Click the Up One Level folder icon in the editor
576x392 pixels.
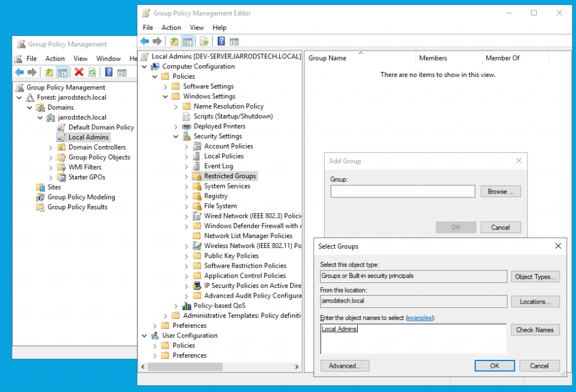tap(174, 41)
